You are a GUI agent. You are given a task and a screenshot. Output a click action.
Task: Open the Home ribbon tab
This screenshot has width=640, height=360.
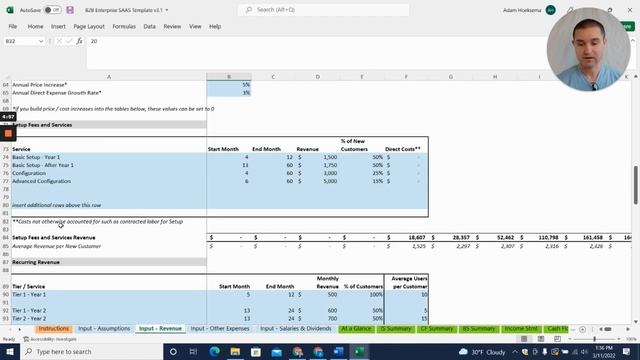click(x=36, y=27)
